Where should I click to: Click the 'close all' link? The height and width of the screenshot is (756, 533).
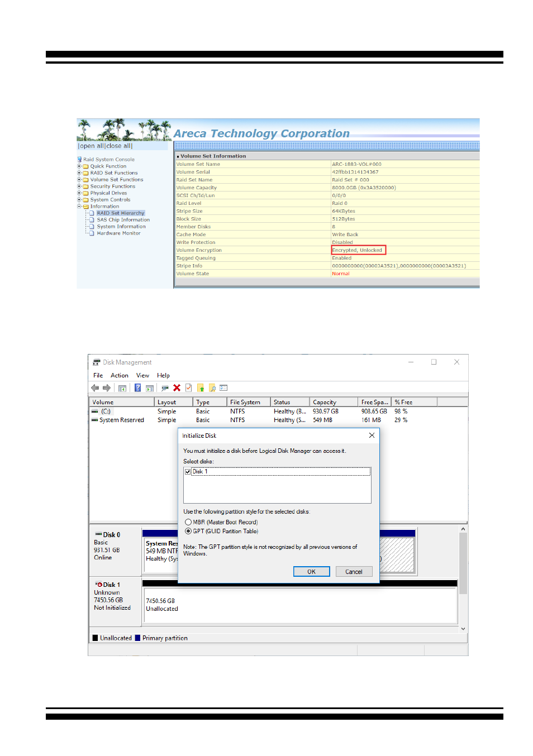[118, 146]
